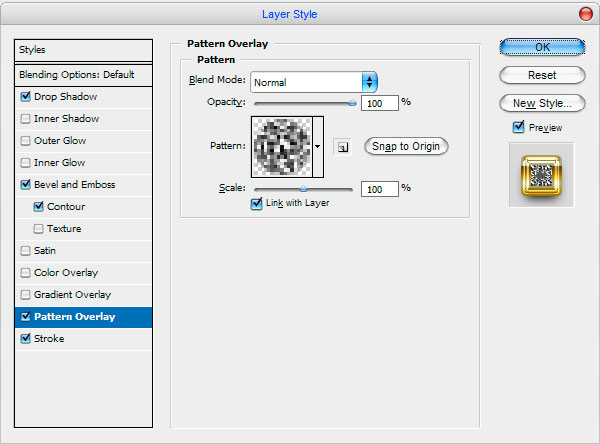
Task: Uncheck the Stroke checkbox
Action: [x=26, y=338]
